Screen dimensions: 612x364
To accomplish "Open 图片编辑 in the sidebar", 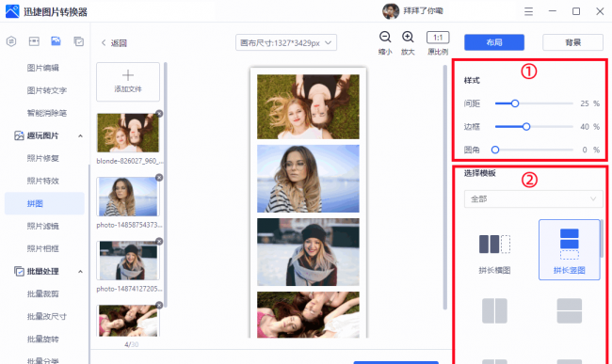I will 43,68.
